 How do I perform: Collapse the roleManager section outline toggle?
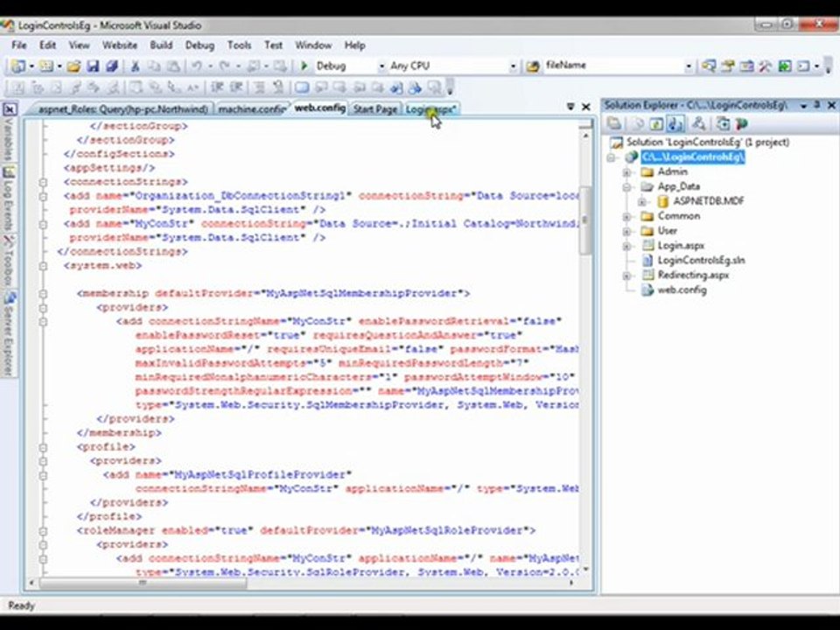coord(44,531)
